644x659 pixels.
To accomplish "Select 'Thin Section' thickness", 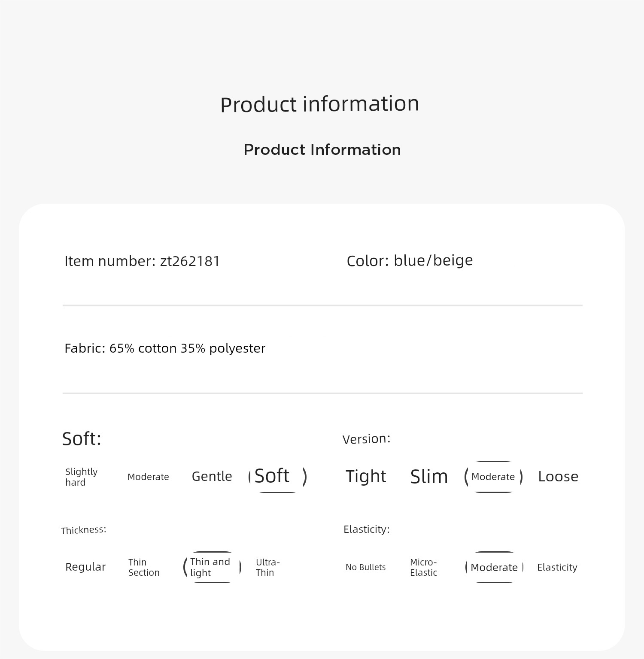I will 144,567.
